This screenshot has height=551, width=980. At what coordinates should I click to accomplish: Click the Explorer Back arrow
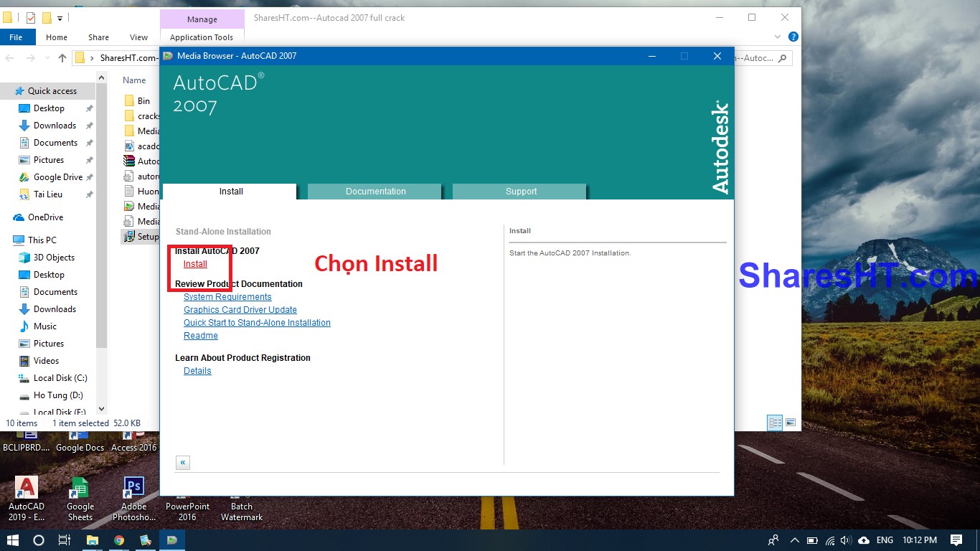pyautogui.click(x=10, y=58)
